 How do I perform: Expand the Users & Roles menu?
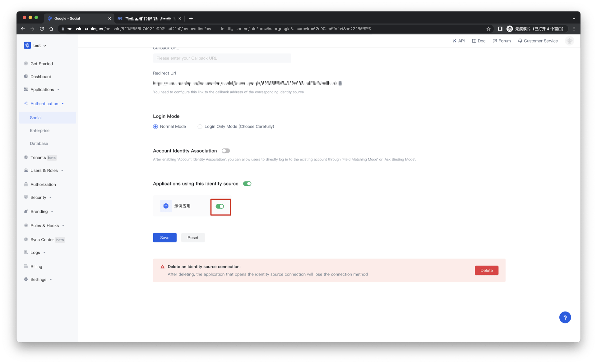tap(44, 170)
